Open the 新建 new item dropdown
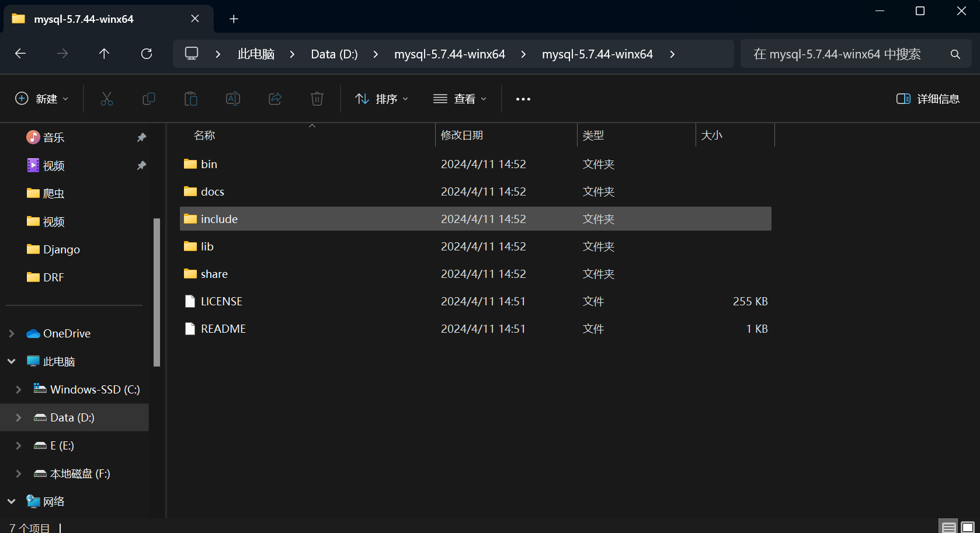The height and width of the screenshot is (533, 980). (x=41, y=99)
